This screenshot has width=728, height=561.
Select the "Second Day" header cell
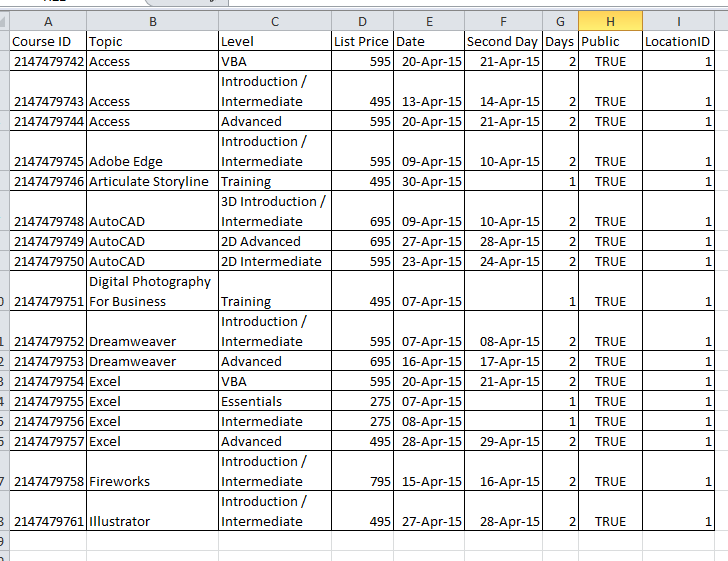503,42
